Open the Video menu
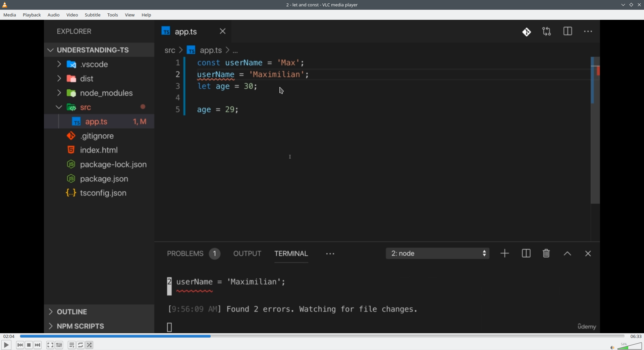 click(72, 15)
